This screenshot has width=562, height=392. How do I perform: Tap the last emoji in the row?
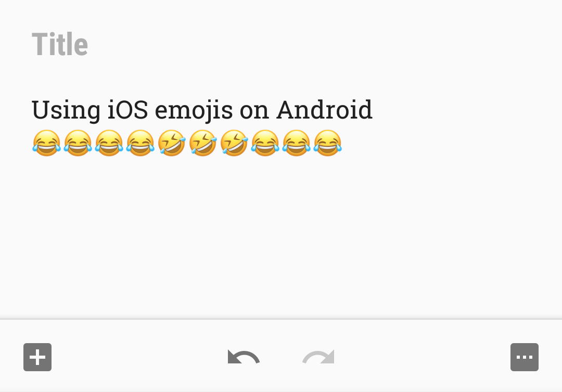(327, 143)
